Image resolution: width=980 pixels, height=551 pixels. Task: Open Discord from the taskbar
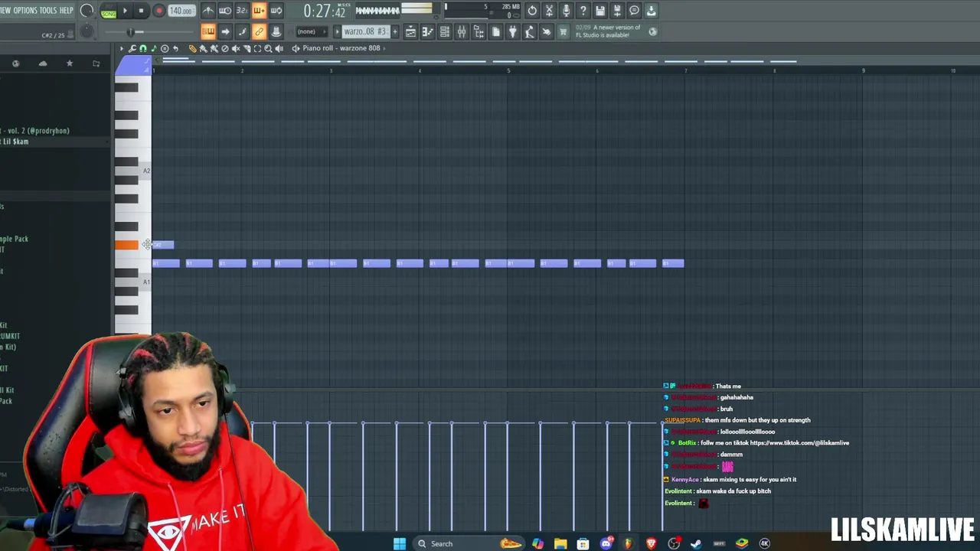click(x=606, y=543)
